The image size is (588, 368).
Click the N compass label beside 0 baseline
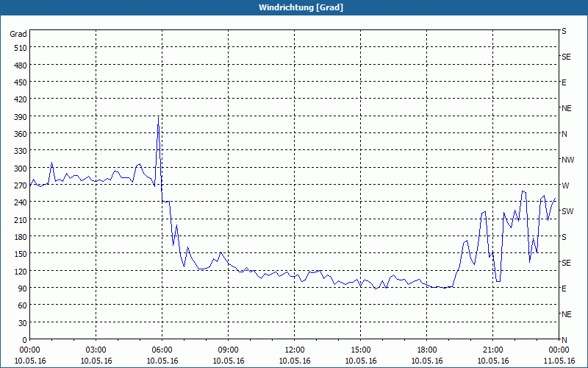pyautogui.click(x=564, y=340)
